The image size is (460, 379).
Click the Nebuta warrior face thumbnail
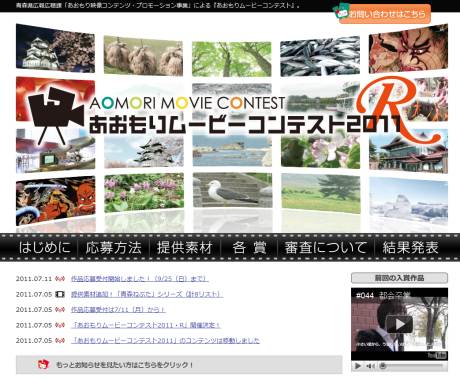point(408,48)
